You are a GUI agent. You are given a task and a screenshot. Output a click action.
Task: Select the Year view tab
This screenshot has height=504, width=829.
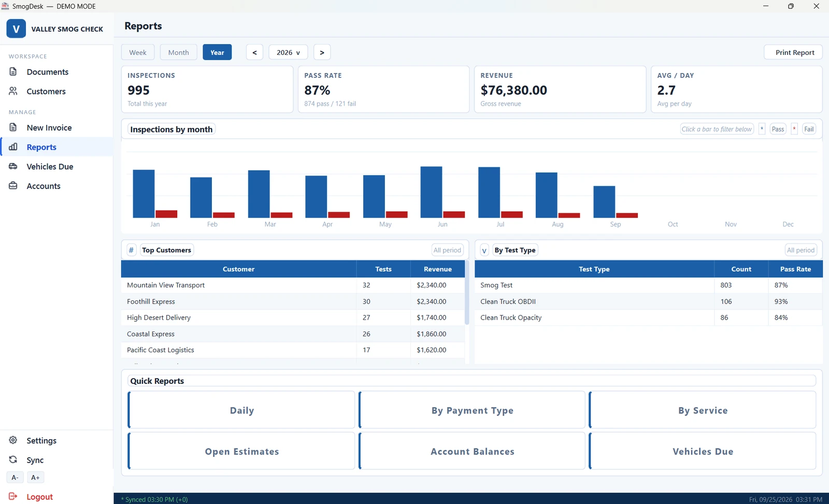pyautogui.click(x=217, y=52)
